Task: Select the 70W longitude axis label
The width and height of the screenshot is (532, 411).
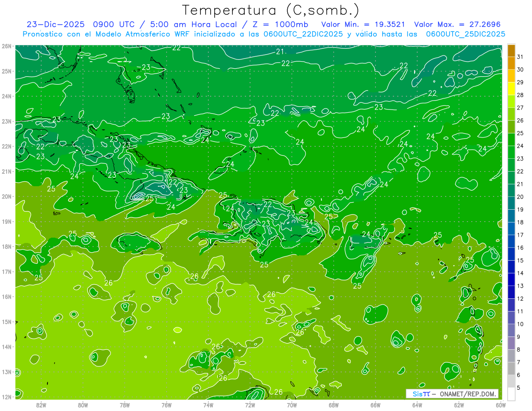Action: click(x=292, y=405)
